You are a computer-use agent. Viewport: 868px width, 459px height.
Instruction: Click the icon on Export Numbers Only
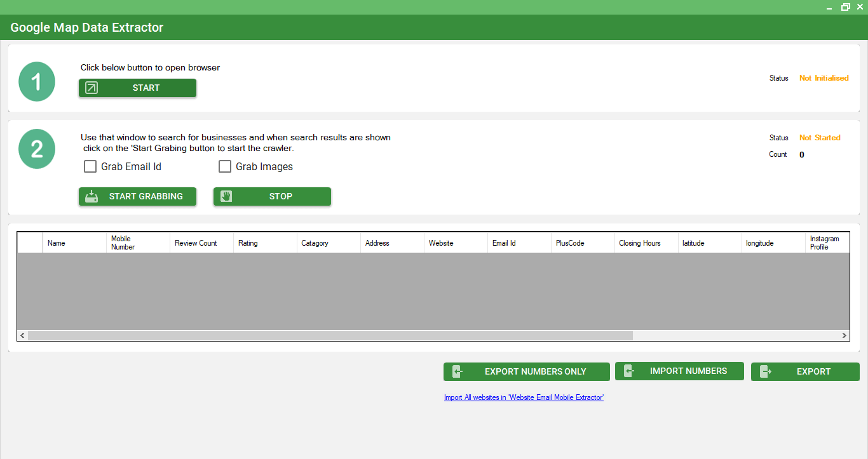(x=457, y=372)
